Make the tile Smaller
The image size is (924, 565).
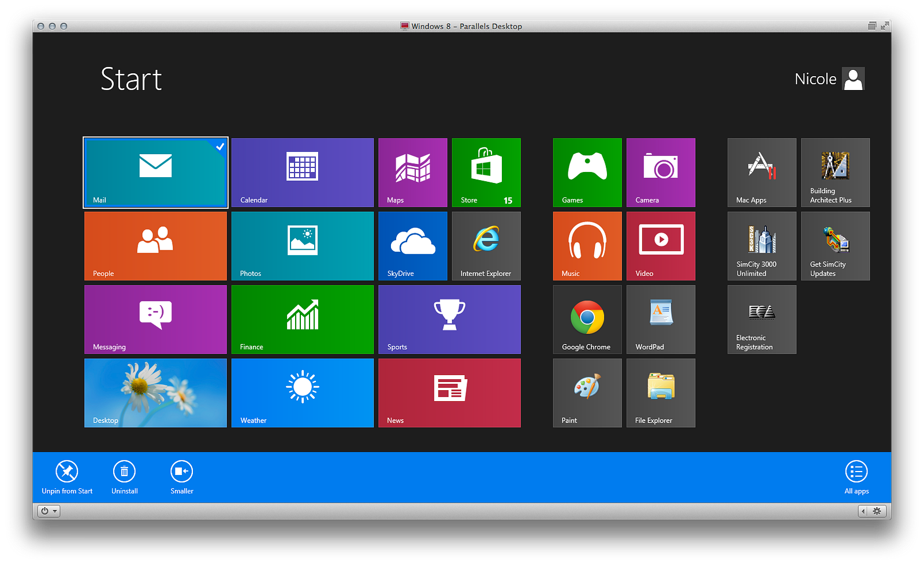tap(182, 477)
